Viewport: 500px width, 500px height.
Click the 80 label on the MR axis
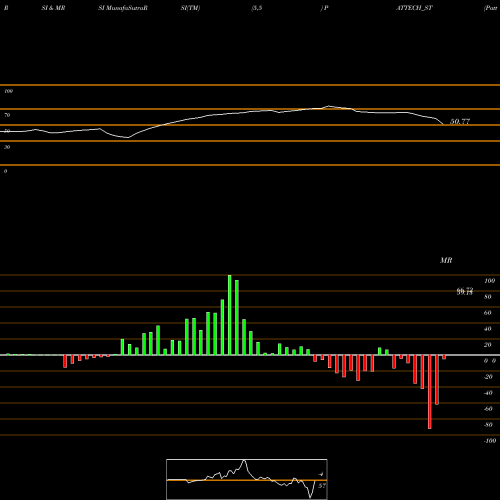[488, 297]
